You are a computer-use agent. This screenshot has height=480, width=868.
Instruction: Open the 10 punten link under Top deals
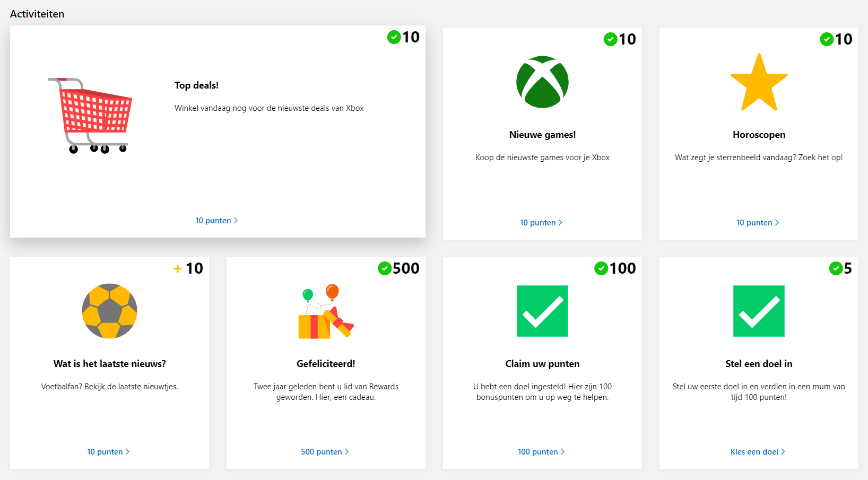(216, 221)
